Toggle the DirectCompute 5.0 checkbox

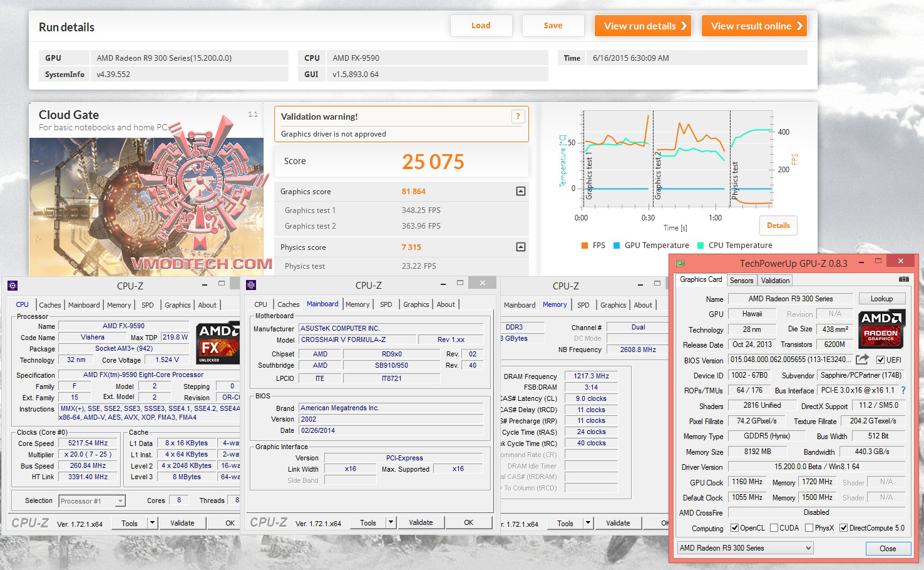click(x=843, y=528)
